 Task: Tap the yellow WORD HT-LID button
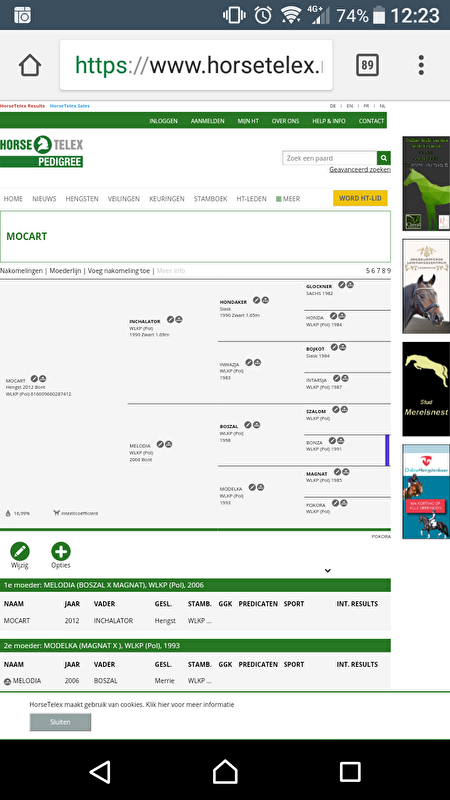(360, 198)
